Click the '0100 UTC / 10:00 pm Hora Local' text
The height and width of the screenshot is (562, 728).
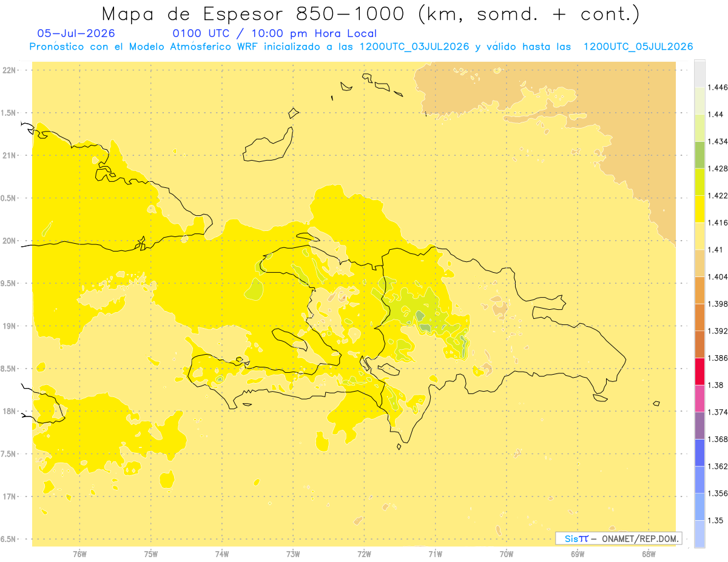coord(275,33)
